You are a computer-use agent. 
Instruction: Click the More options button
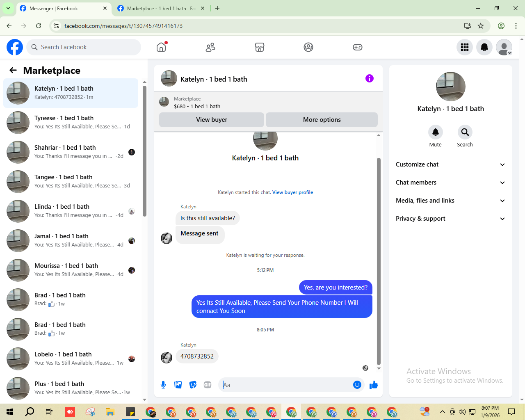click(322, 120)
